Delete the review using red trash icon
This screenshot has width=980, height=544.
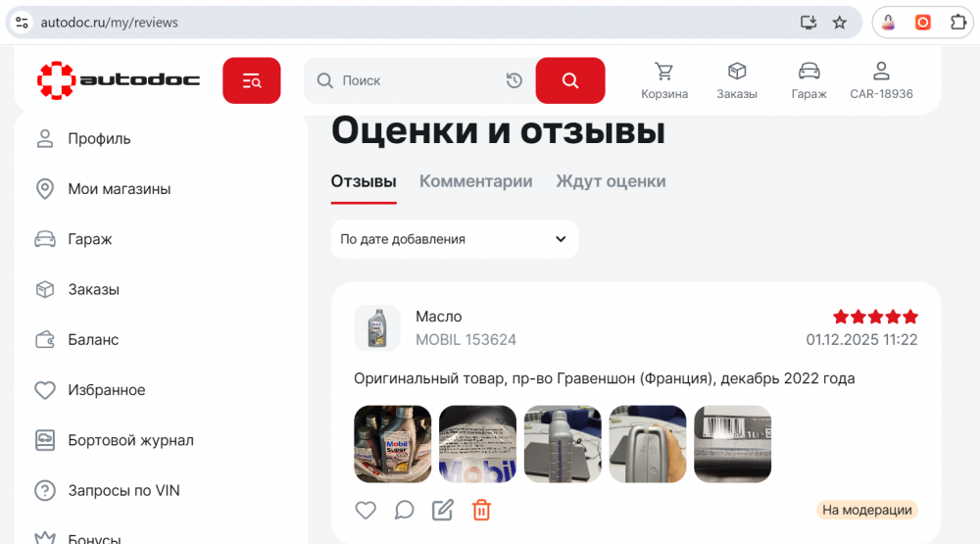coord(481,511)
